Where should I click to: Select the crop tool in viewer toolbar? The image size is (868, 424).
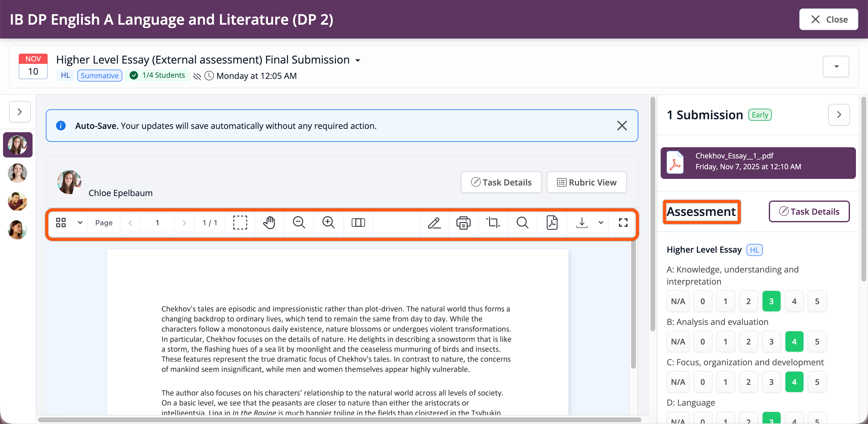pyautogui.click(x=493, y=223)
